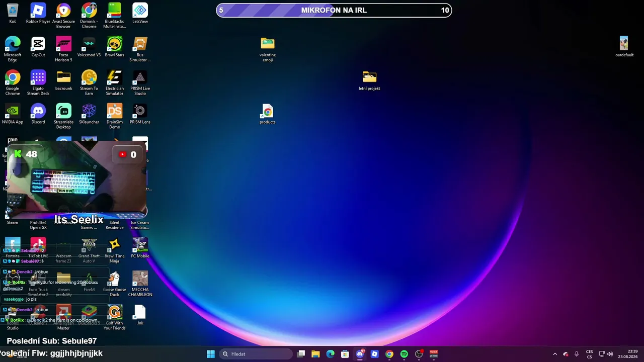Open the Jnk file on desktop
The height and width of the screenshot is (362, 644).
click(140, 315)
